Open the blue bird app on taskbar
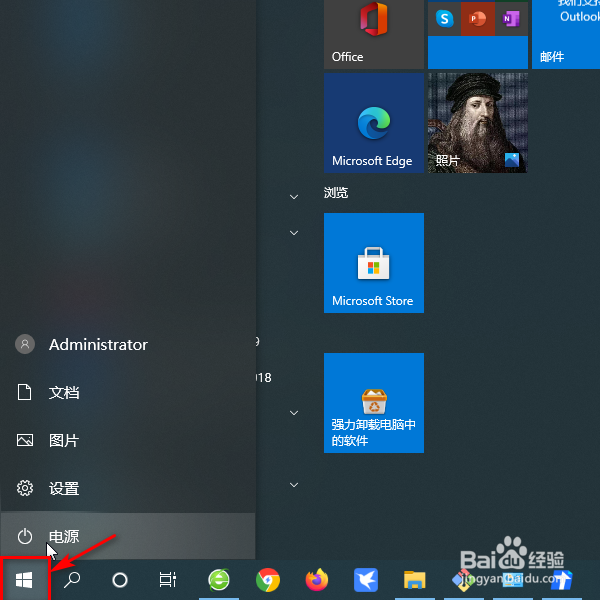The image size is (600, 600). (366, 580)
